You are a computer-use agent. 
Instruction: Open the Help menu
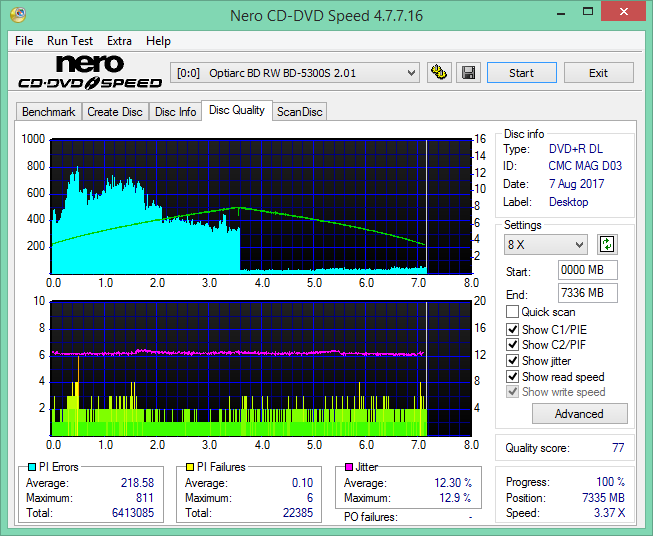(158, 41)
